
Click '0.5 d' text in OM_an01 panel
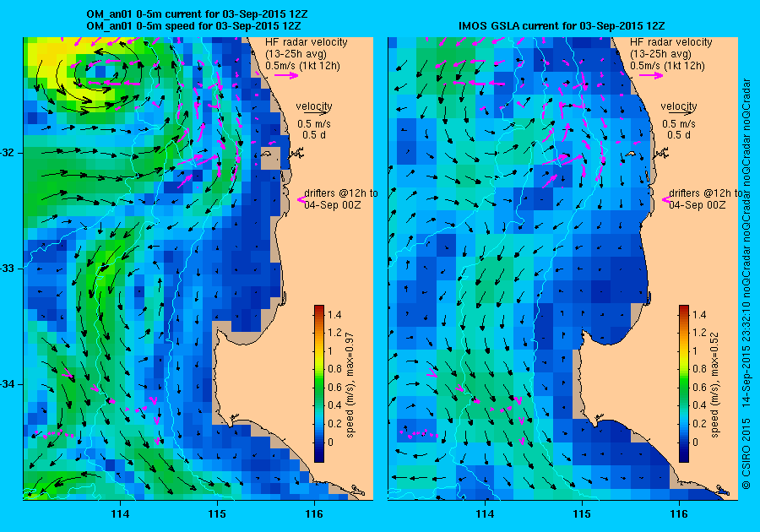[x=314, y=135]
